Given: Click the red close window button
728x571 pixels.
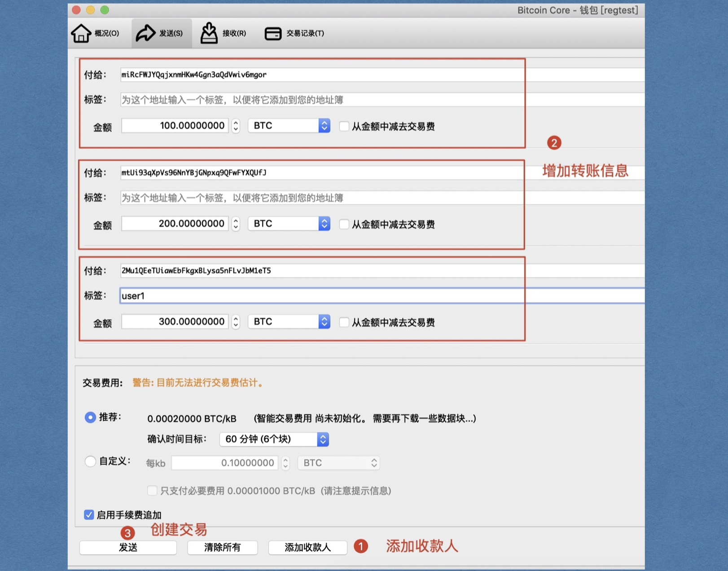Looking at the screenshot, I should (76, 10).
